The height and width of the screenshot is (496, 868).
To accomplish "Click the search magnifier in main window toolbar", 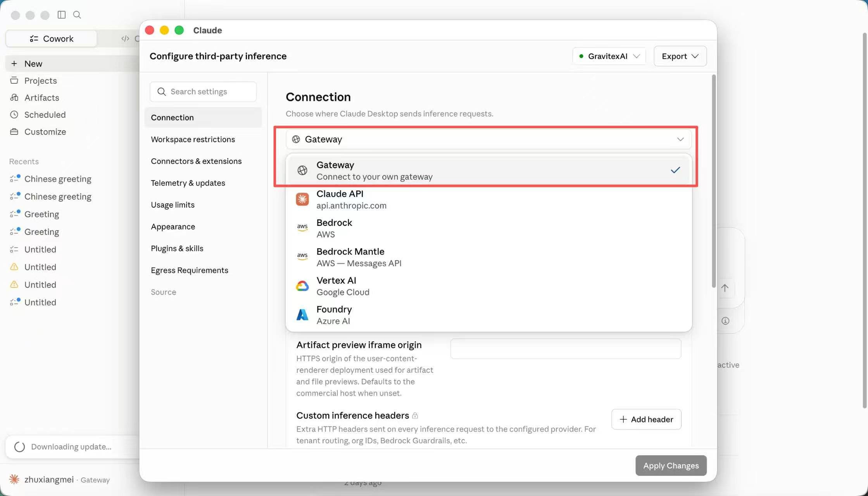I will pyautogui.click(x=77, y=15).
